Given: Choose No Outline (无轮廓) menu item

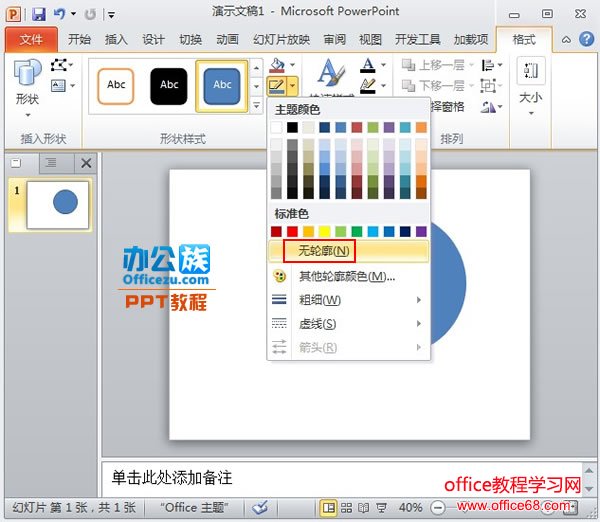Looking at the screenshot, I should pos(348,251).
